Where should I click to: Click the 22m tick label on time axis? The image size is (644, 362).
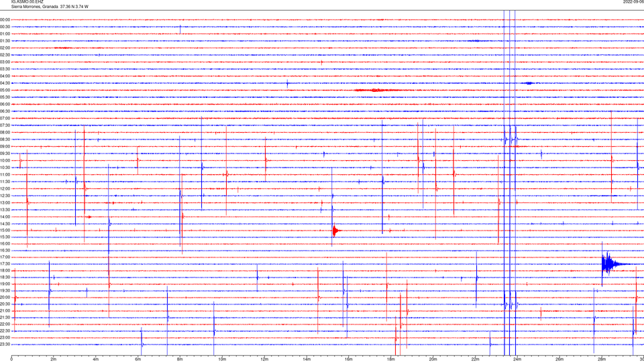click(475, 359)
